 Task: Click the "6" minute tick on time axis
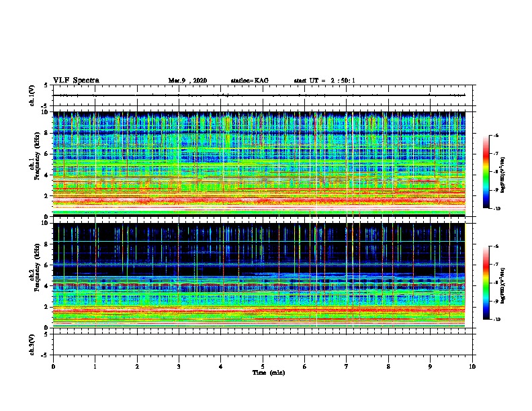(304, 367)
